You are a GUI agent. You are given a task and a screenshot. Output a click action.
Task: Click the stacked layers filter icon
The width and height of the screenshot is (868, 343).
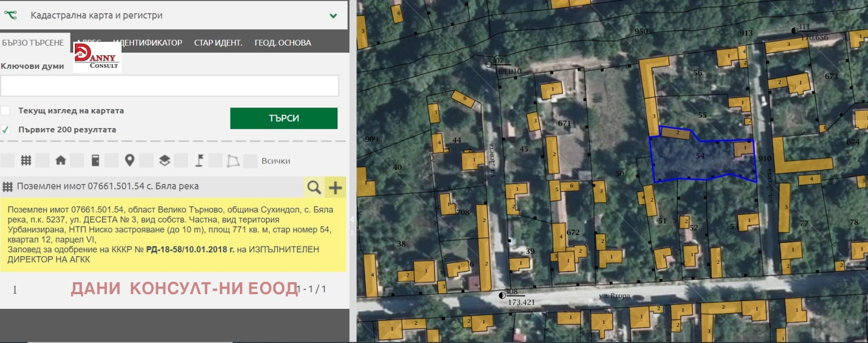(164, 161)
